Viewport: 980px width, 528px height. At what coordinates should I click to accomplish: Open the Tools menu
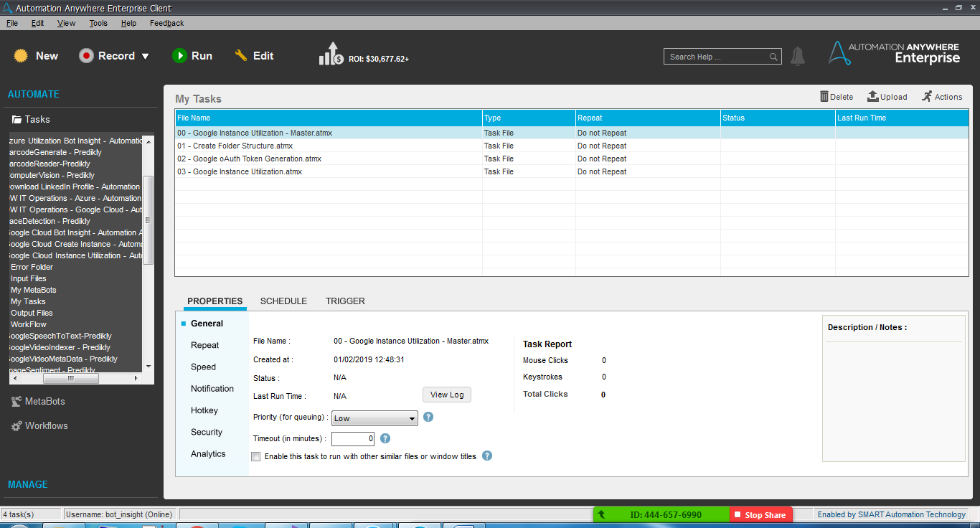tap(98, 23)
